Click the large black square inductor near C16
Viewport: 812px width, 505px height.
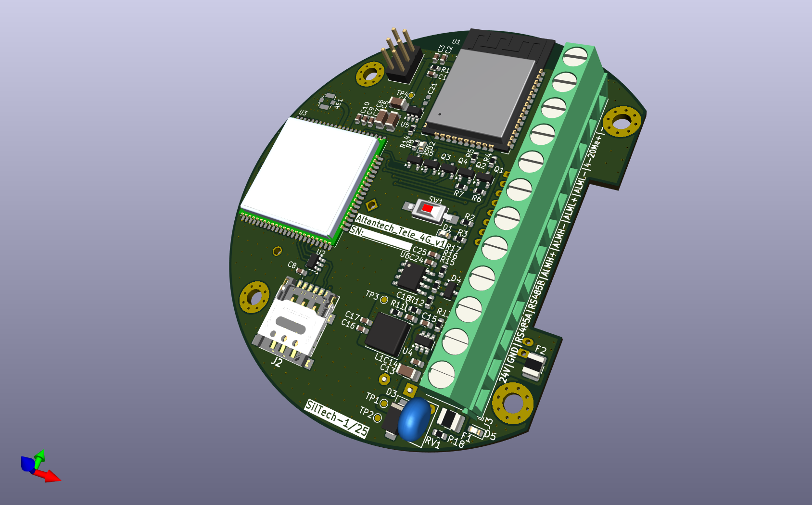point(388,333)
